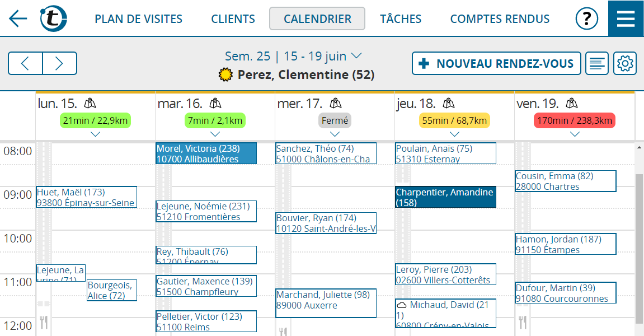Go to next week arrow
644x336 pixels.
pyautogui.click(x=60, y=63)
